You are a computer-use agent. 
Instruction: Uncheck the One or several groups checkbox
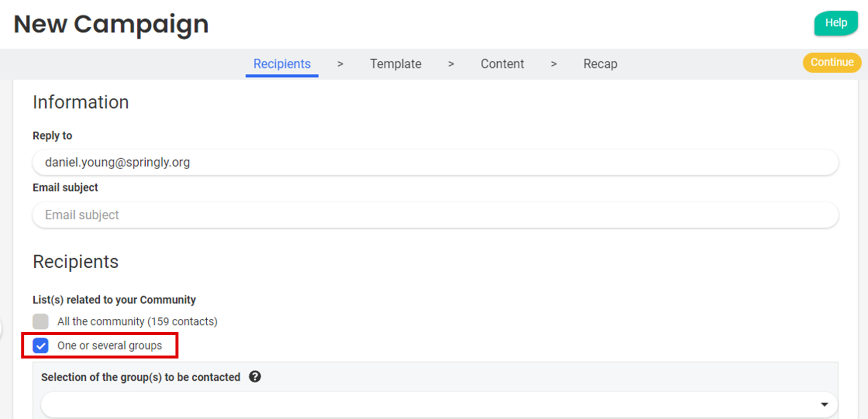[41, 346]
